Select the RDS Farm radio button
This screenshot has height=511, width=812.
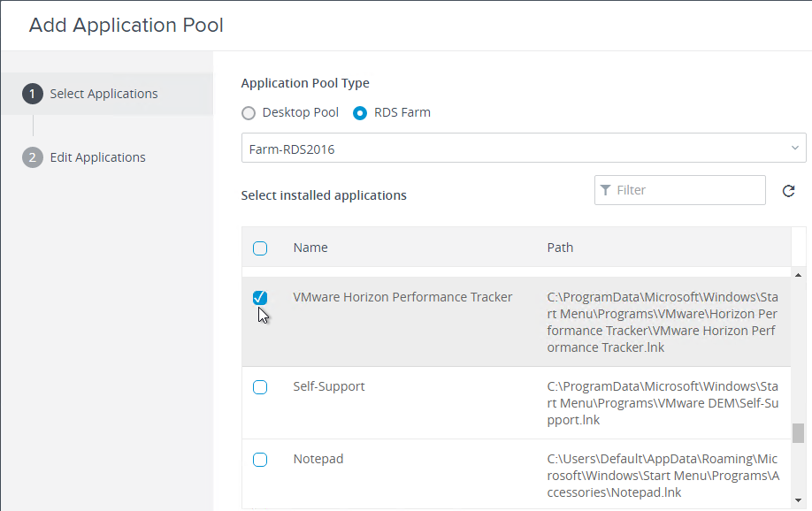pyautogui.click(x=360, y=113)
